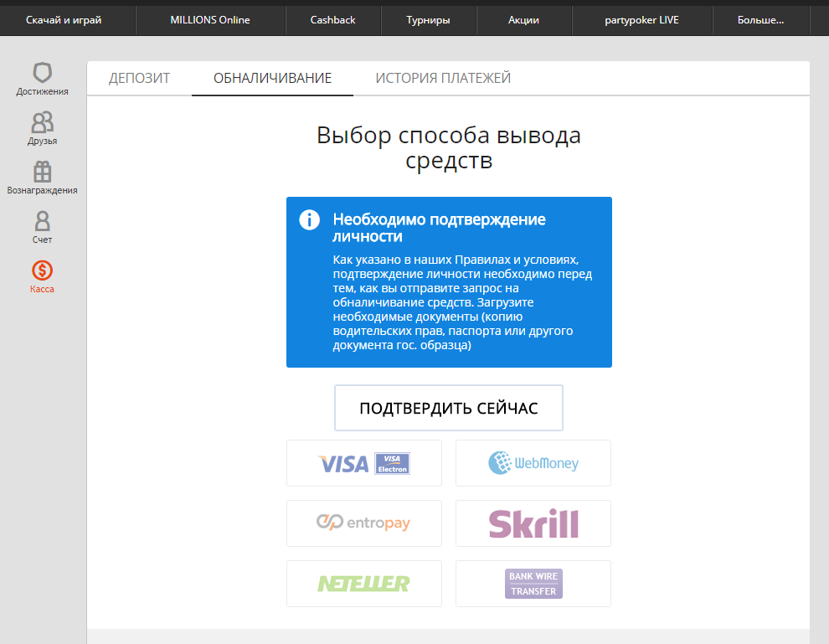The image size is (829, 644).
Task: Switch to the Депозит tab
Action: (x=139, y=79)
